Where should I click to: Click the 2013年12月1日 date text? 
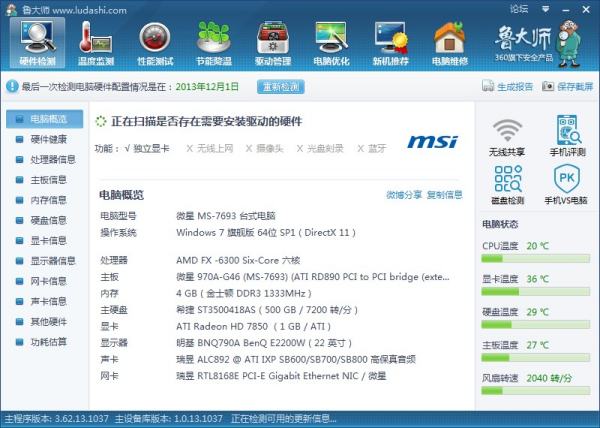tap(207, 86)
